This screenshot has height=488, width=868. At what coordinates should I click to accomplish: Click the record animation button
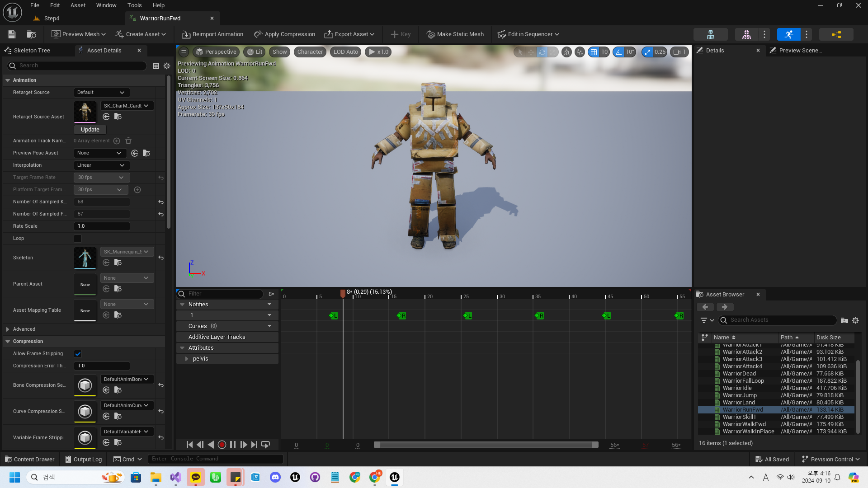click(222, 445)
